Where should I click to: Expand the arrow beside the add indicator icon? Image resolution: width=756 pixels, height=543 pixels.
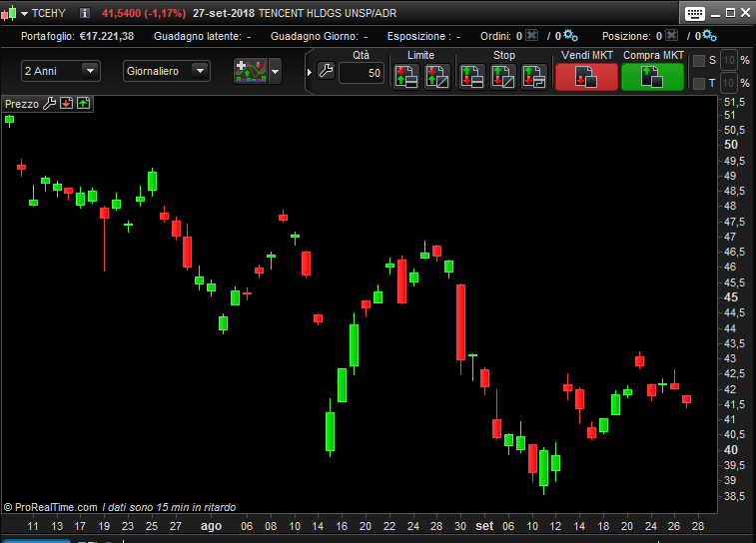(x=275, y=71)
